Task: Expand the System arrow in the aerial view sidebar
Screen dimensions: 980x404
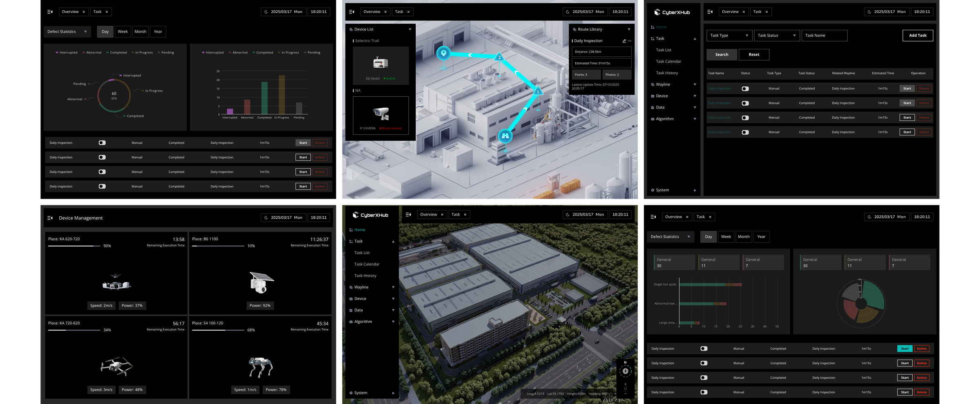Action: coord(393,393)
